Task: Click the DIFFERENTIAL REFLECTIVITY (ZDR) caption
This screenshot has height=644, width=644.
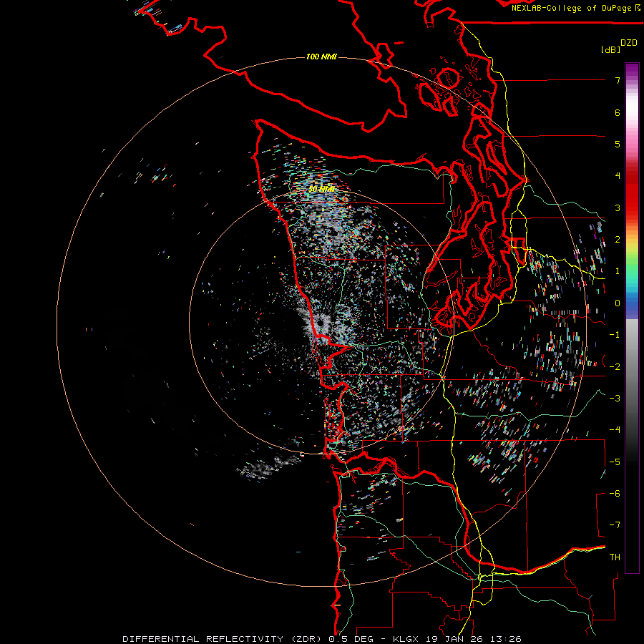Action: click(x=223, y=639)
